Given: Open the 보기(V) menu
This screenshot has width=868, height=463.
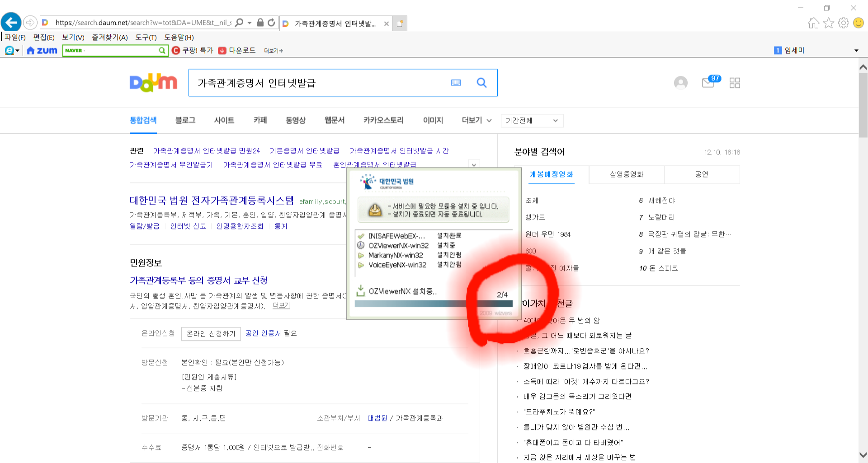Looking at the screenshot, I should [x=73, y=37].
